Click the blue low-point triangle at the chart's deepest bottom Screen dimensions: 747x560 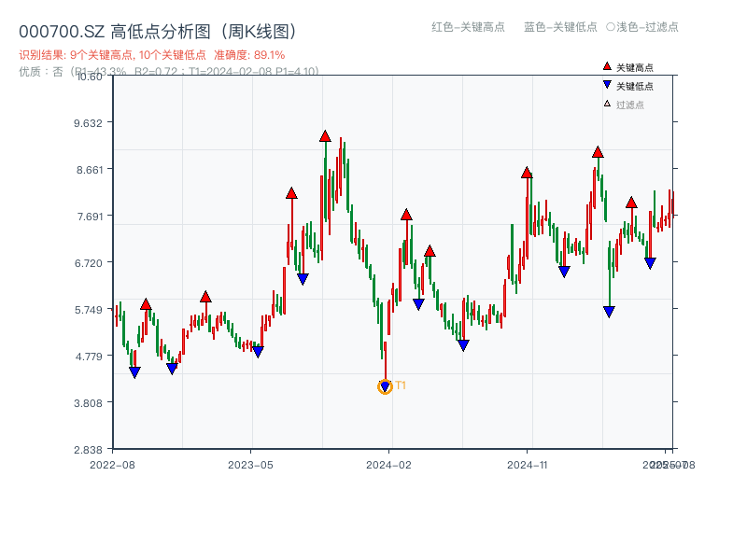[384, 385]
